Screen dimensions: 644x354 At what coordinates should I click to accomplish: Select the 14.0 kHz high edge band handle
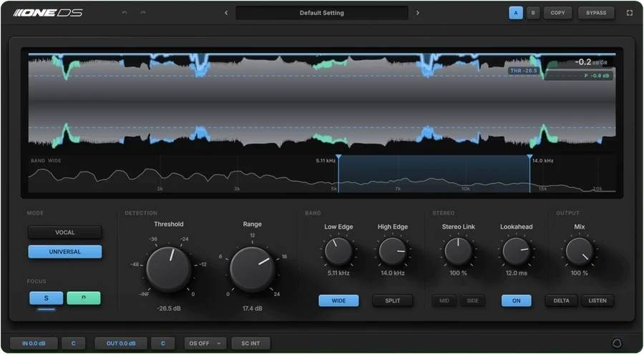tap(530, 157)
